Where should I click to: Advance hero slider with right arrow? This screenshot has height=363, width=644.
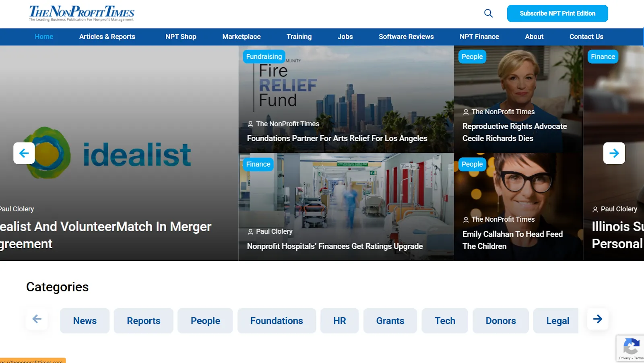614,153
